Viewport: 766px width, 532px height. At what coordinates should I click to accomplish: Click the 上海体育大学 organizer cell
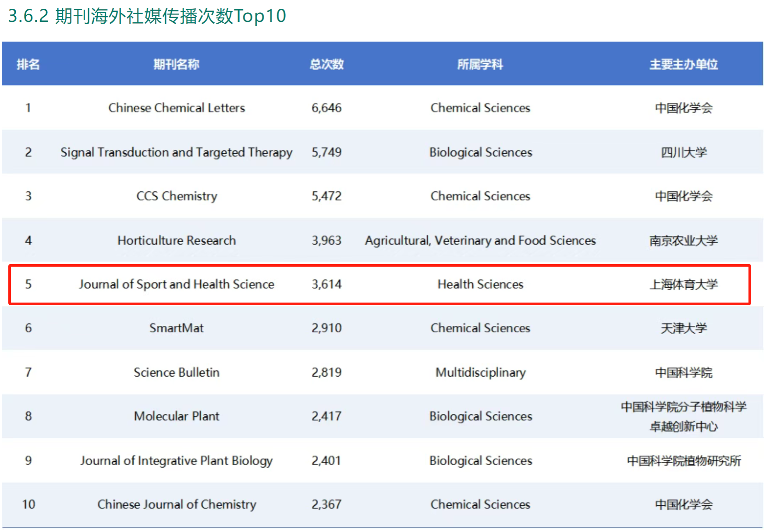[x=683, y=285]
